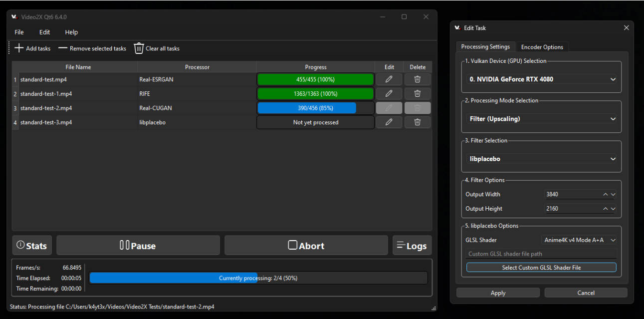Expand the Vulkan Device GPU dropdown
The width and height of the screenshot is (644, 319).
(543, 79)
